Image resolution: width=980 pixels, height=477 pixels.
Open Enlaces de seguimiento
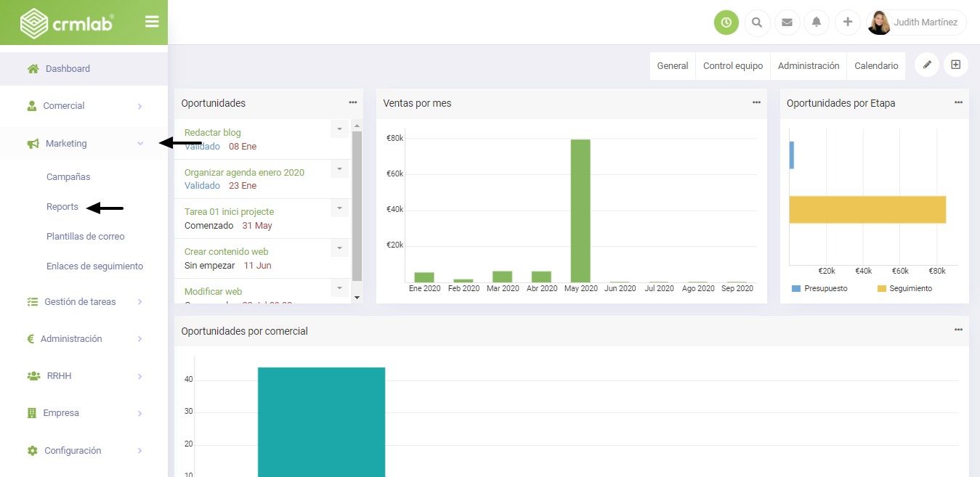pyautogui.click(x=94, y=266)
